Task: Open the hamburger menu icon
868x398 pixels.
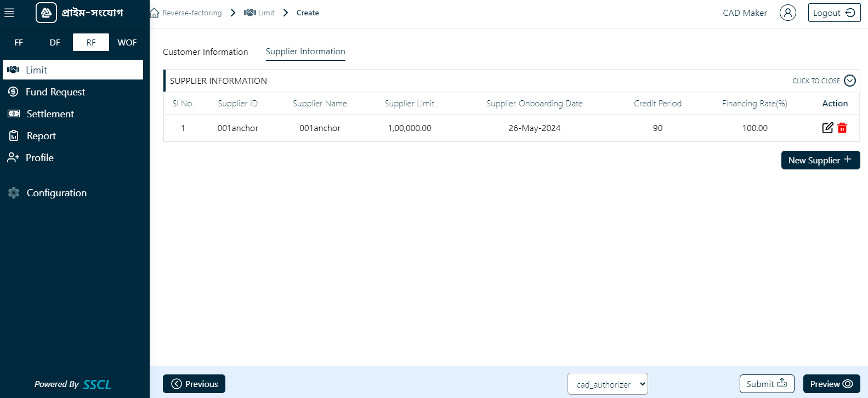Action: (x=9, y=13)
